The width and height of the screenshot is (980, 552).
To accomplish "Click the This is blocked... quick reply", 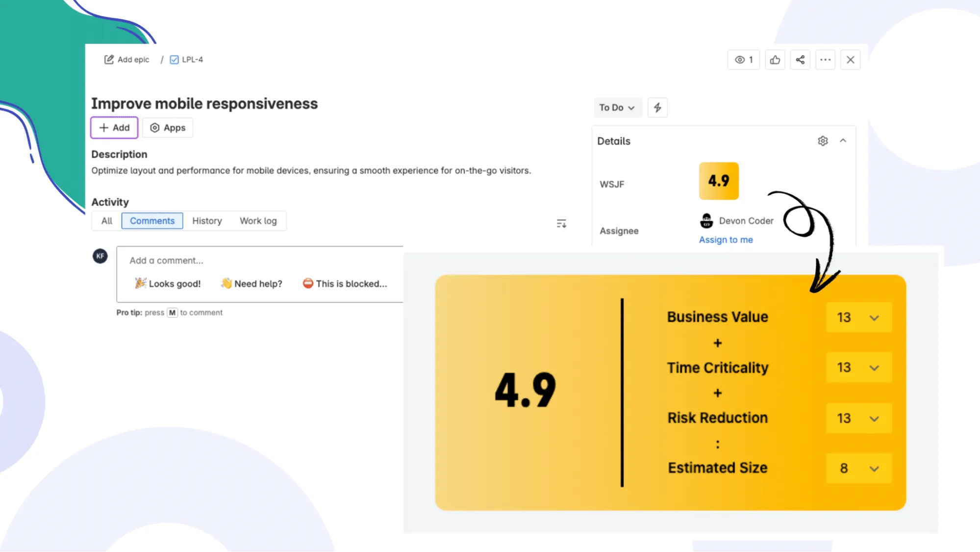I will coord(345,284).
